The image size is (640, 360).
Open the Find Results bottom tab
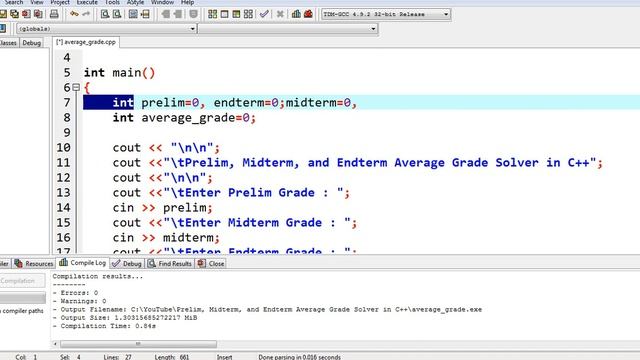(170, 264)
